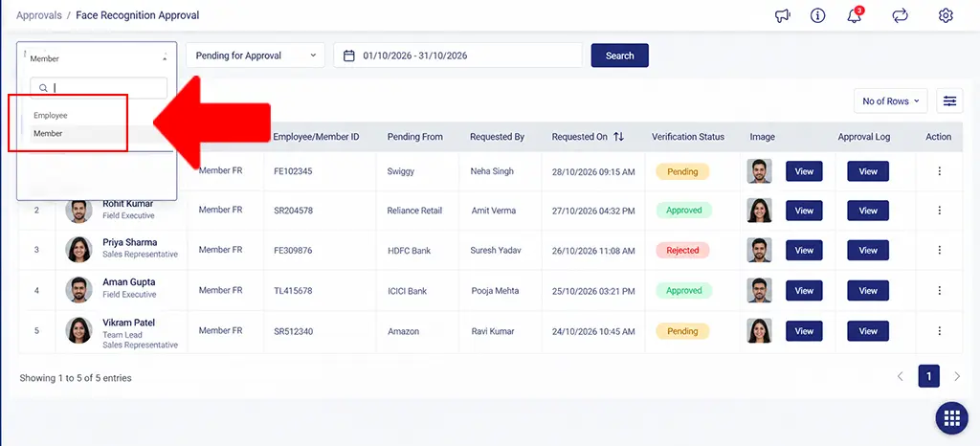Open the apps grid floating button
This screenshot has width=980, height=446.
coord(951,418)
